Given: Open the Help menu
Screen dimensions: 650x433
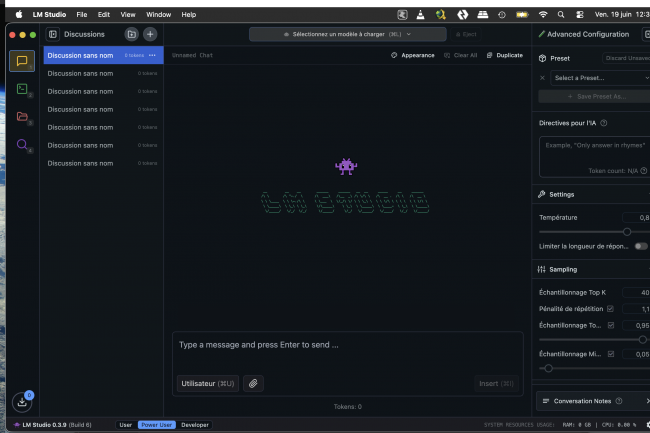Looking at the screenshot, I should pyautogui.click(x=189, y=15).
